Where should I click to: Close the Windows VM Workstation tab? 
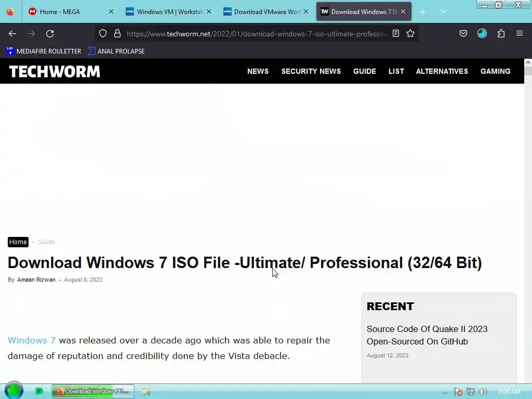coord(209,11)
